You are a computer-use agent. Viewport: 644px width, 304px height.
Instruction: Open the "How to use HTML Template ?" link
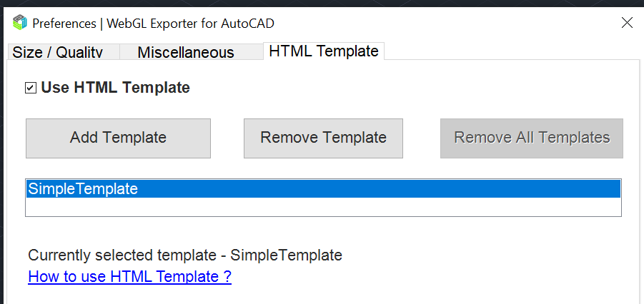click(129, 277)
